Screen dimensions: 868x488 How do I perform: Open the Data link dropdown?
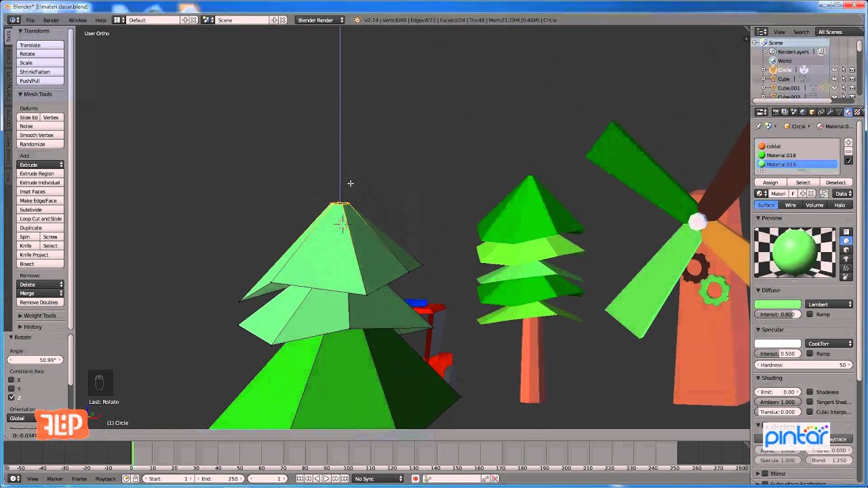[842, 194]
